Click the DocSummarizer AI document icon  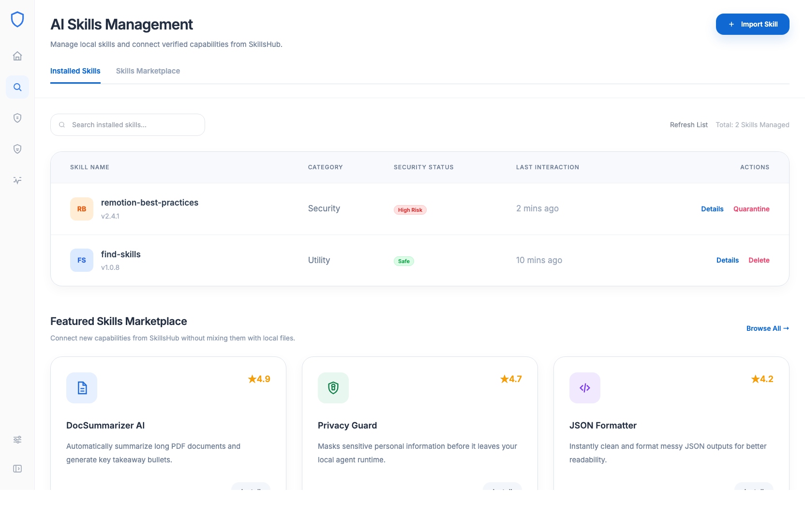[82, 388]
